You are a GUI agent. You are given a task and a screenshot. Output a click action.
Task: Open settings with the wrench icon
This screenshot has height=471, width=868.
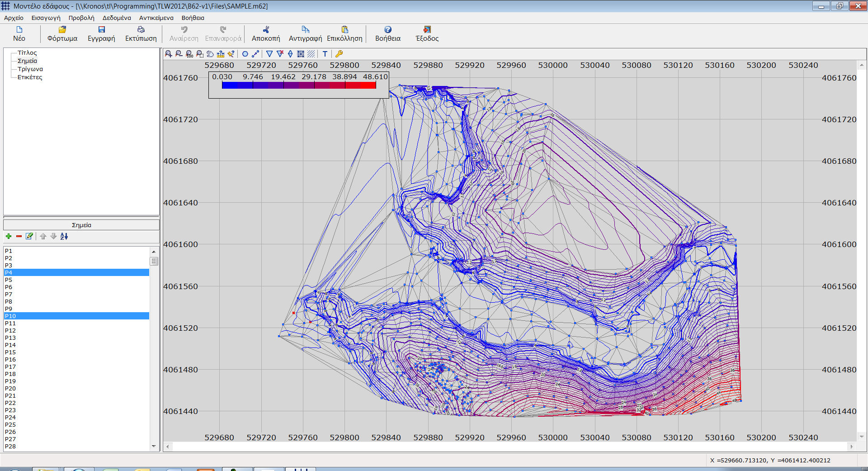[x=339, y=54]
